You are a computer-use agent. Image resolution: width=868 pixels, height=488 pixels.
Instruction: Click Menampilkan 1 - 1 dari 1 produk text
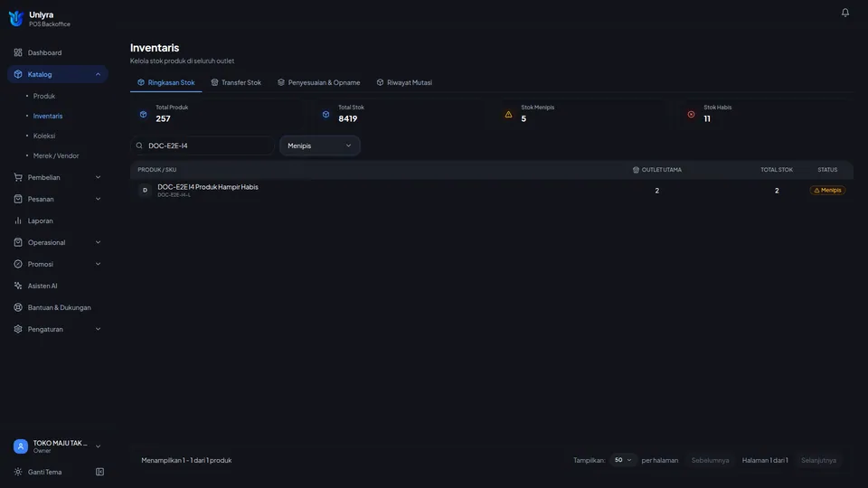click(x=186, y=460)
